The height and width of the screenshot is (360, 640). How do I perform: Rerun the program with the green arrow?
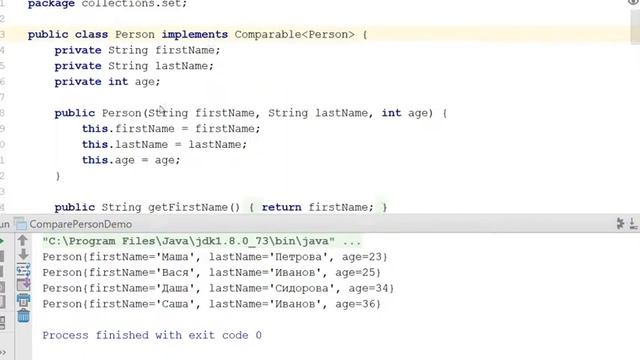pyautogui.click(x=2, y=241)
